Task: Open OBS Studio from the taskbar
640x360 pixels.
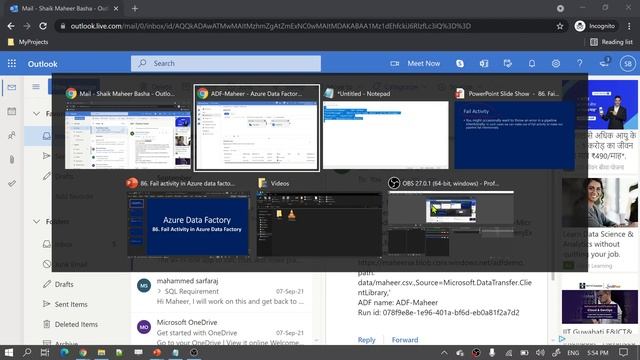Action: [x=194, y=352]
